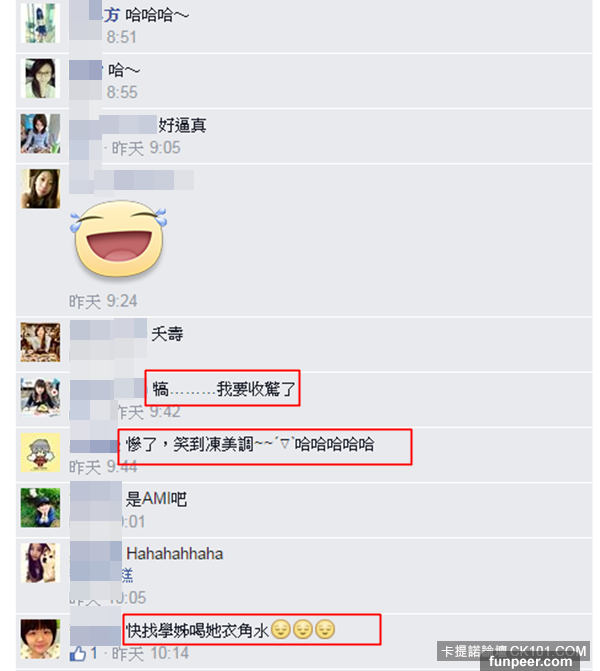Screen dimensions: 600x671
Task: Click the 8:51 timestamp on first comment
Action: [122, 37]
